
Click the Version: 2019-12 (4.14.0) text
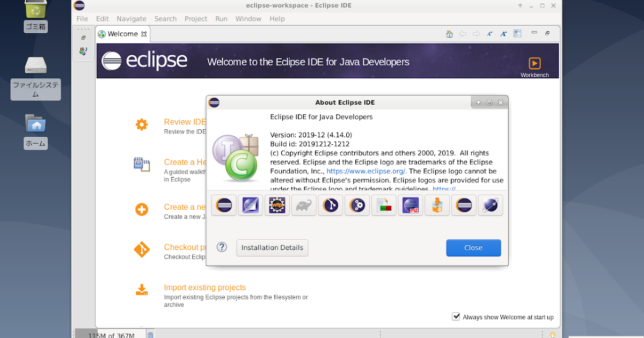311,135
